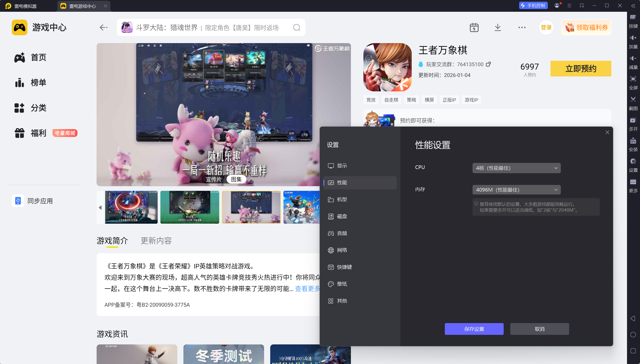640x364 pixels.
Task: Click the 保存设置 button
Action: pos(474,329)
